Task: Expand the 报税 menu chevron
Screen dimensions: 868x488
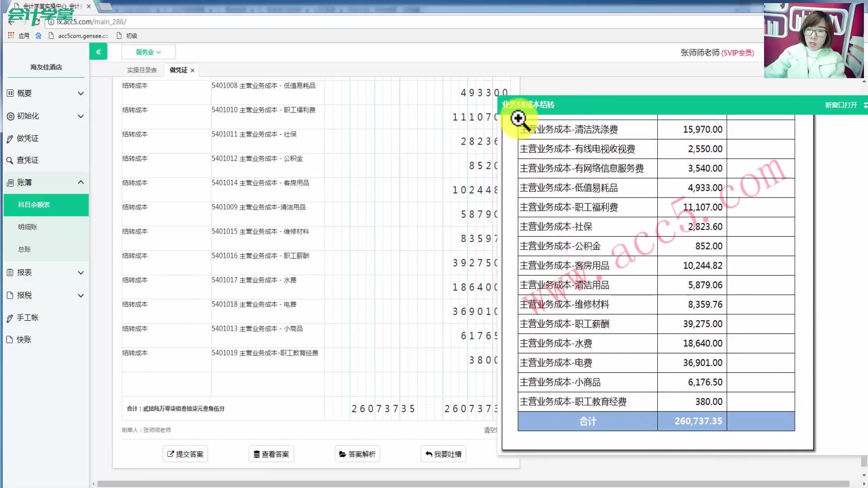Action: click(80, 296)
